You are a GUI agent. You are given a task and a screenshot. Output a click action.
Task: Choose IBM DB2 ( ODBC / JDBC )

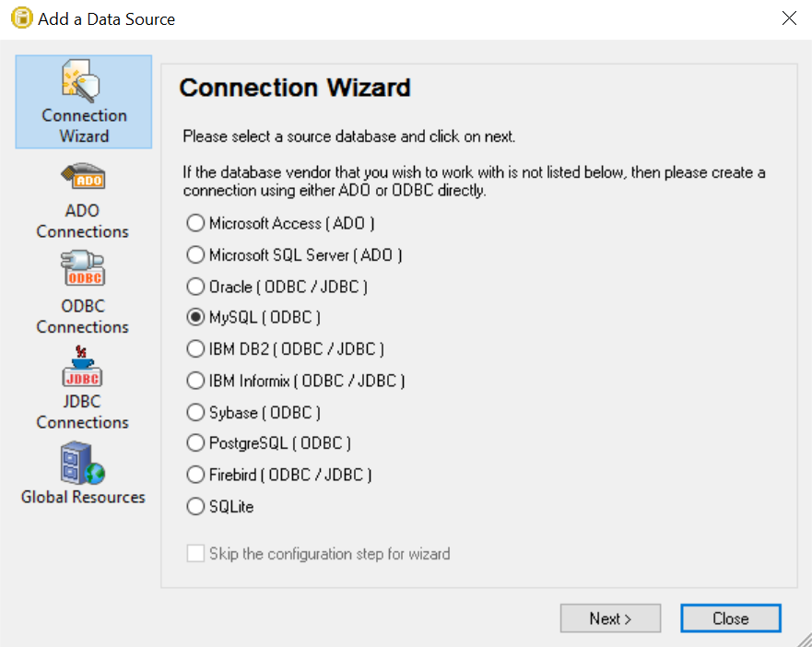(195, 349)
